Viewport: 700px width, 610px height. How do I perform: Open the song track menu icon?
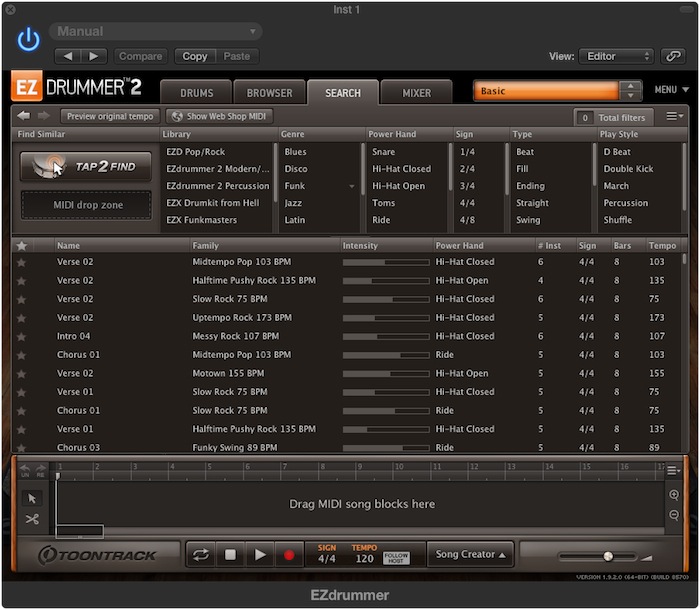[x=673, y=471]
